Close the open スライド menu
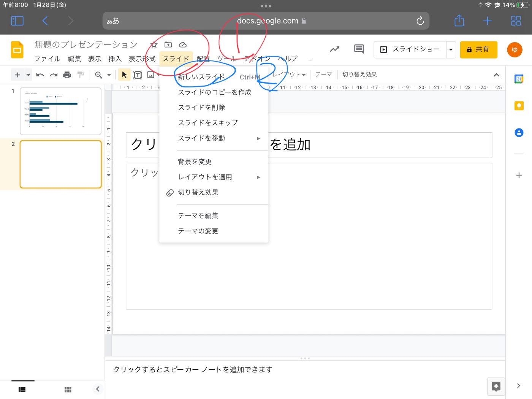 [176, 59]
